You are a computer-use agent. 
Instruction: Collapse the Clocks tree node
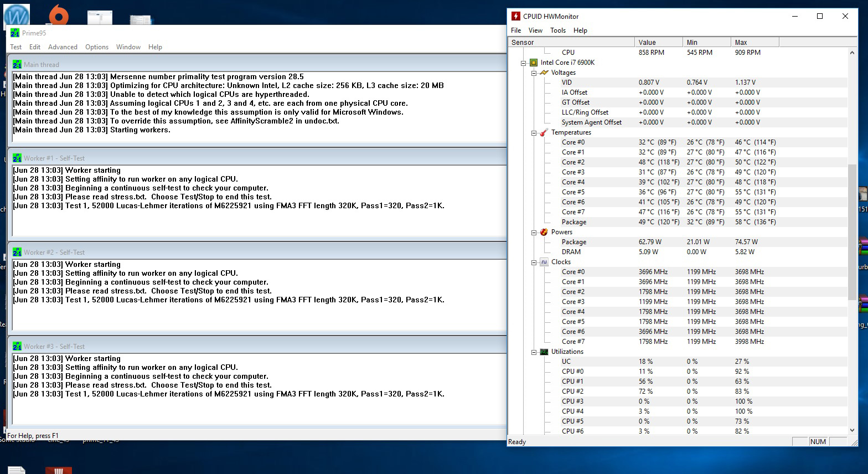tap(534, 262)
